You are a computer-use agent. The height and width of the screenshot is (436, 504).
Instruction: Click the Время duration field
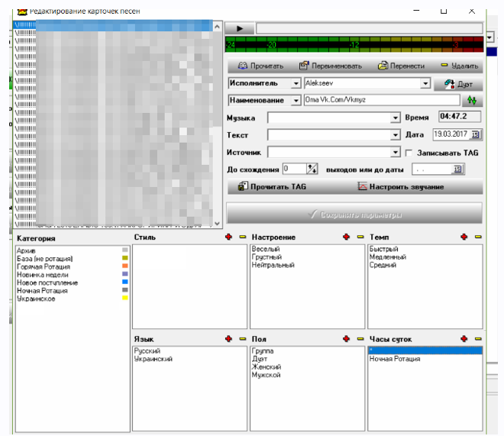(460, 116)
